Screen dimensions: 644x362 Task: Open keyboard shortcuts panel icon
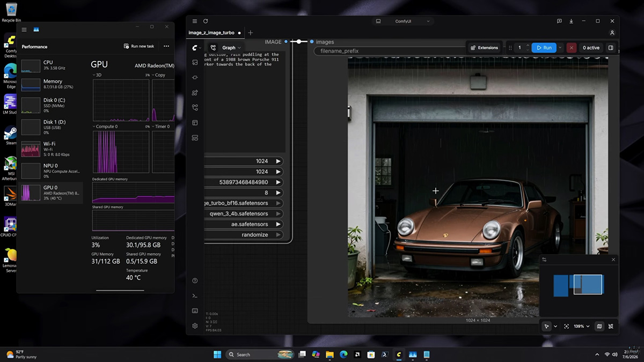(x=195, y=311)
